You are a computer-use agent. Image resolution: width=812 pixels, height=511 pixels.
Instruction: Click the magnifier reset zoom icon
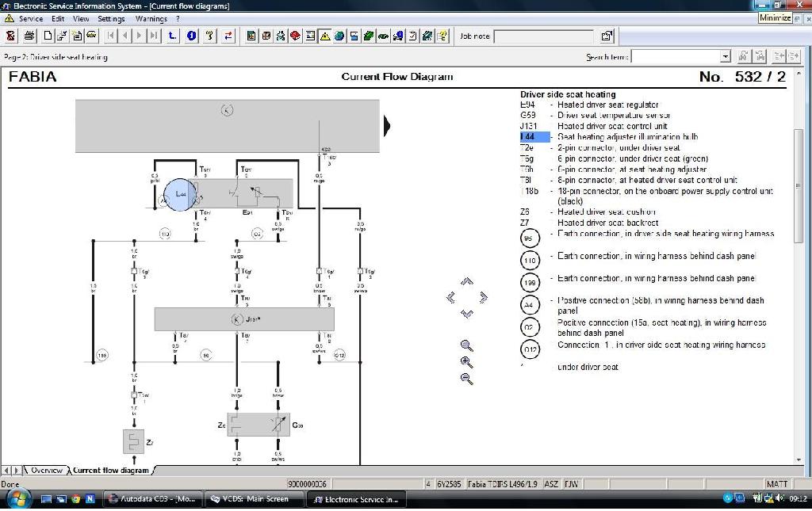click(466, 345)
